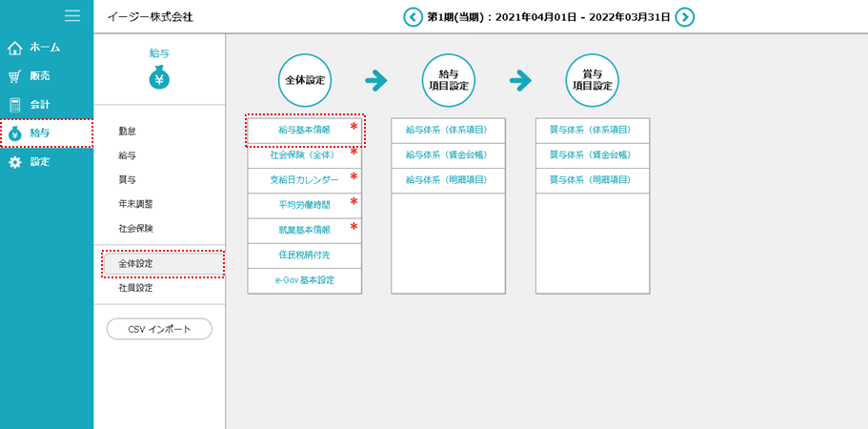Open 年末調整 submenu item
Screen dimensions: 868x429
(135, 204)
